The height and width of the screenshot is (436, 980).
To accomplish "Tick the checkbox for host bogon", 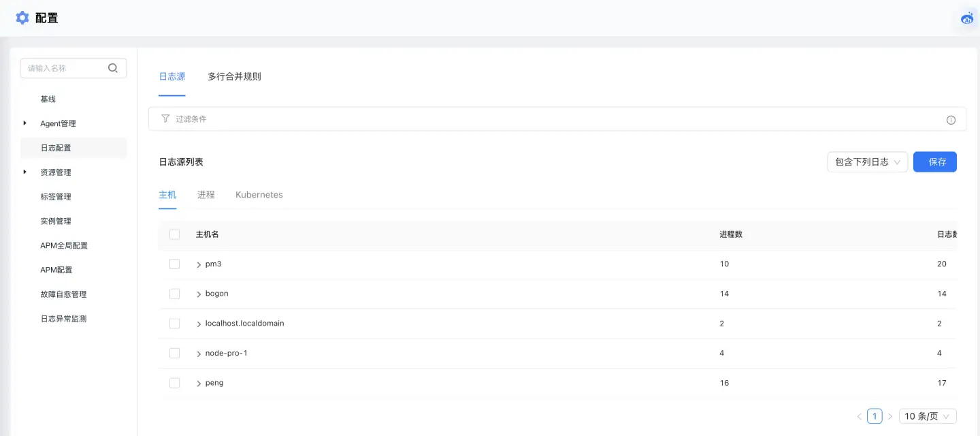I will [175, 294].
